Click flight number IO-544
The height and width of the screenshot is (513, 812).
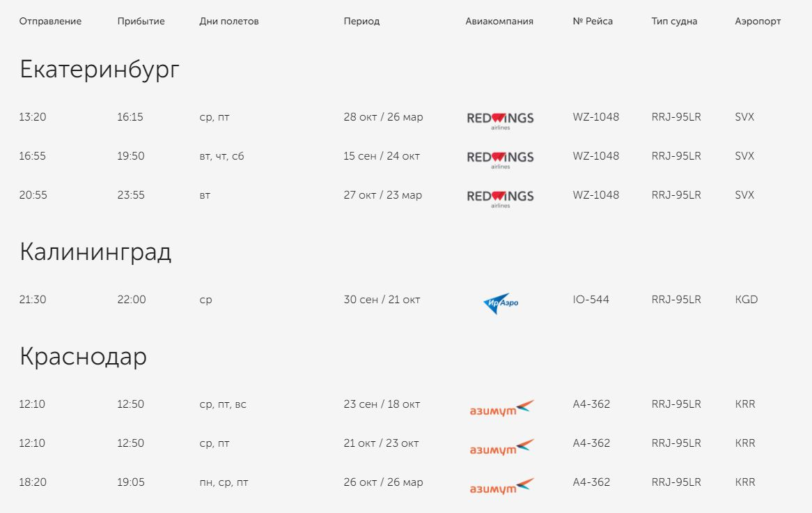click(591, 300)
